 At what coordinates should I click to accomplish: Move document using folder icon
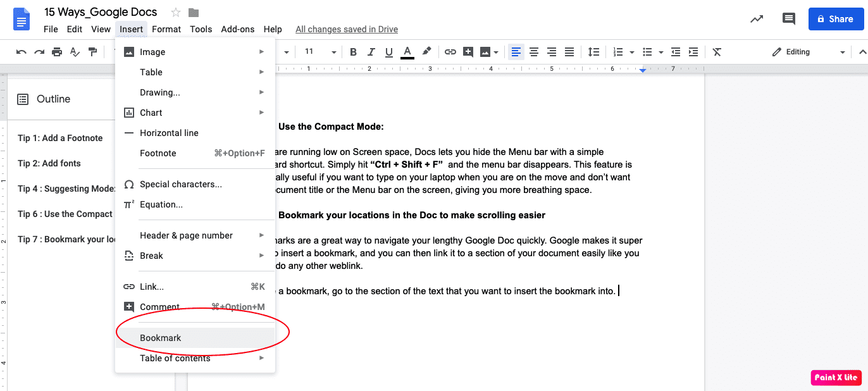point(194,13)
